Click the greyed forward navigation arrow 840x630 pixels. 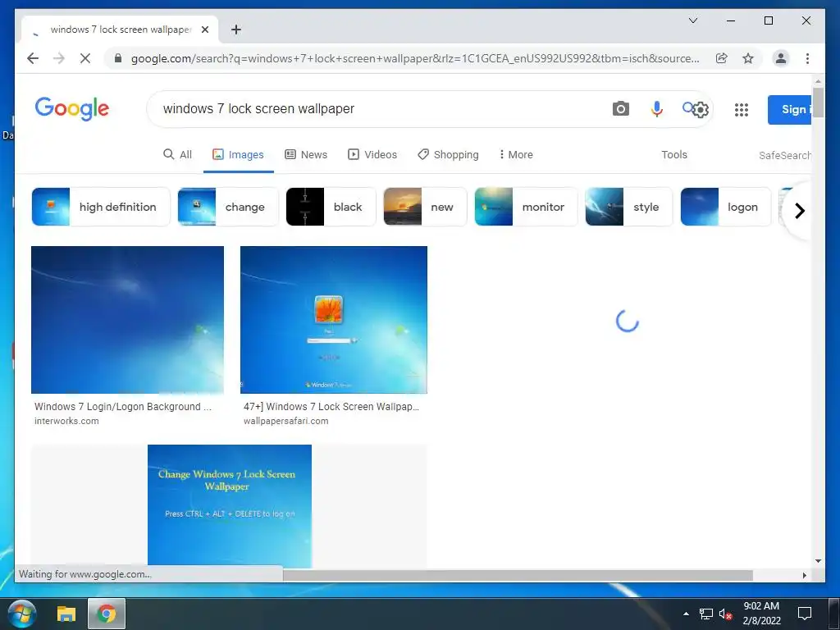[59, 58]
